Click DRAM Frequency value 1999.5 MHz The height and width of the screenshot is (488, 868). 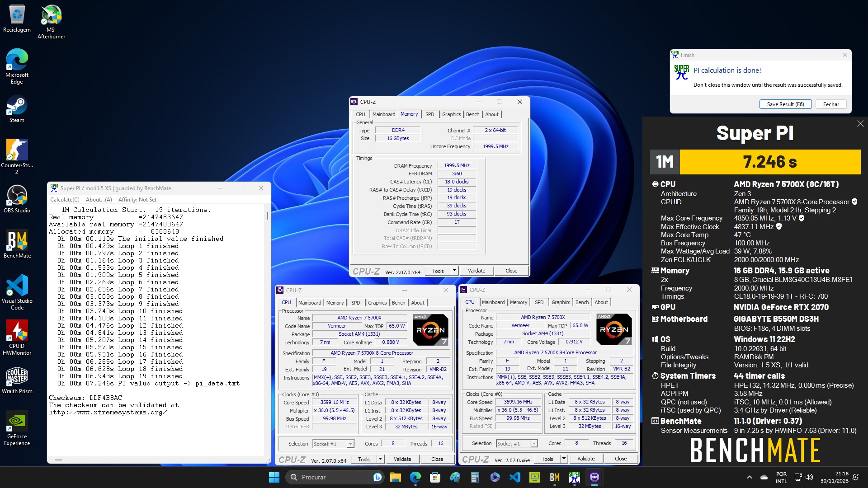click(457, 165)
